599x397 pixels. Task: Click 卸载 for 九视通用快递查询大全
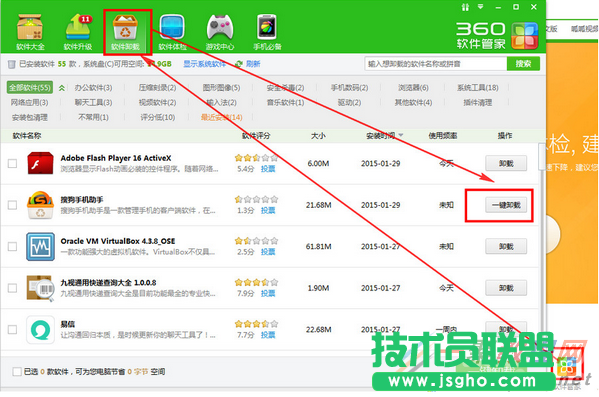tap(506, 288)
